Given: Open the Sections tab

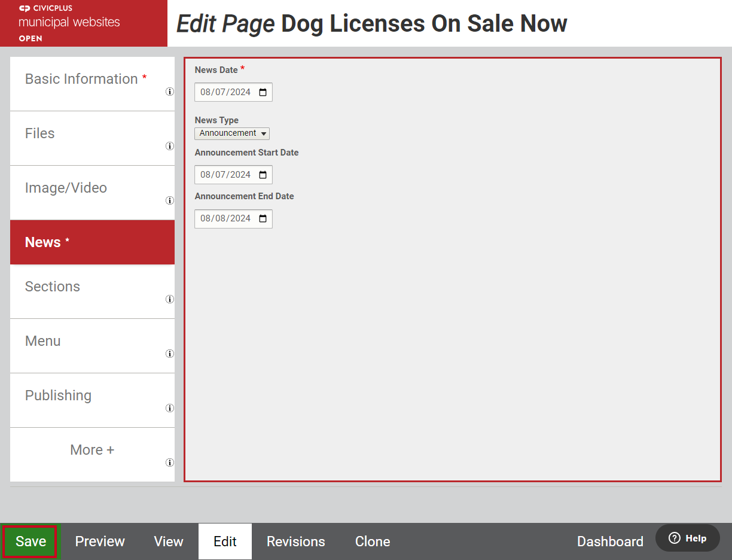Looking at the screenshot, I should click(92, 291).
